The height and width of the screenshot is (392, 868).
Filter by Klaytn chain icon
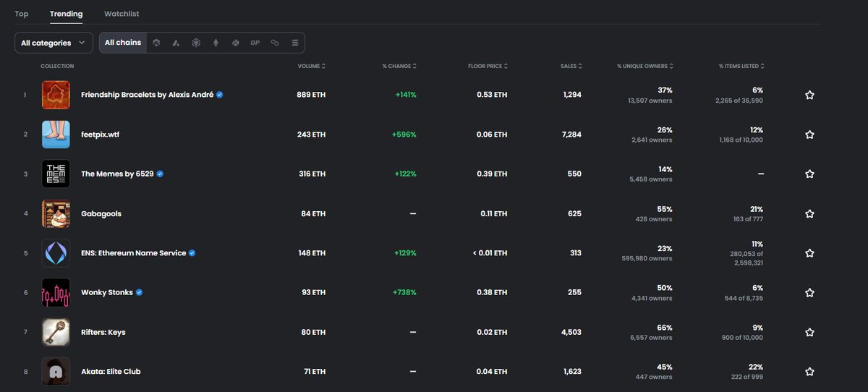point(235,43)
